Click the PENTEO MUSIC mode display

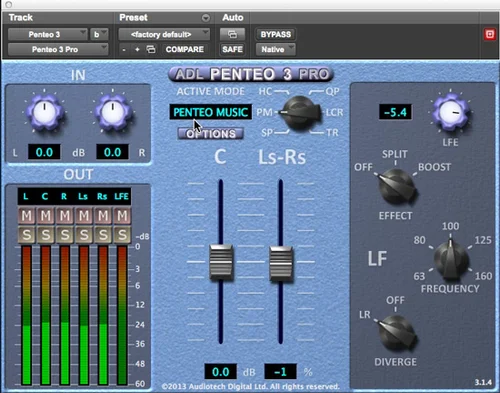[211, 112]
